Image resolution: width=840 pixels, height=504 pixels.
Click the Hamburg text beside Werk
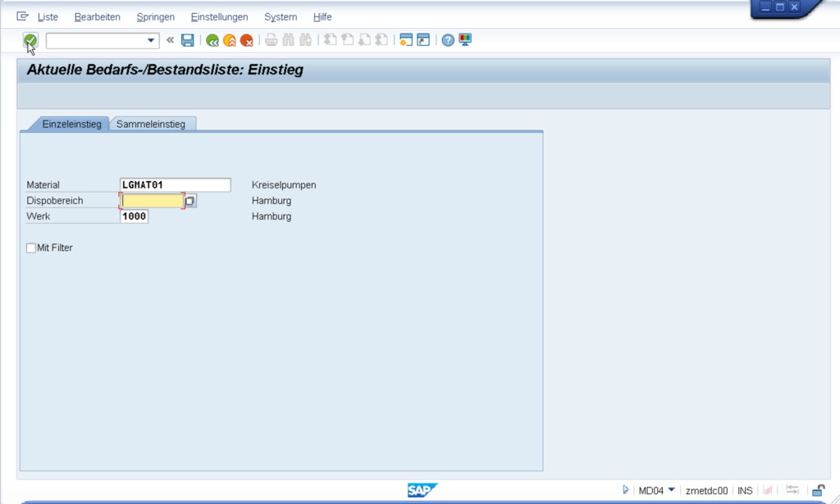coord(272,216)
